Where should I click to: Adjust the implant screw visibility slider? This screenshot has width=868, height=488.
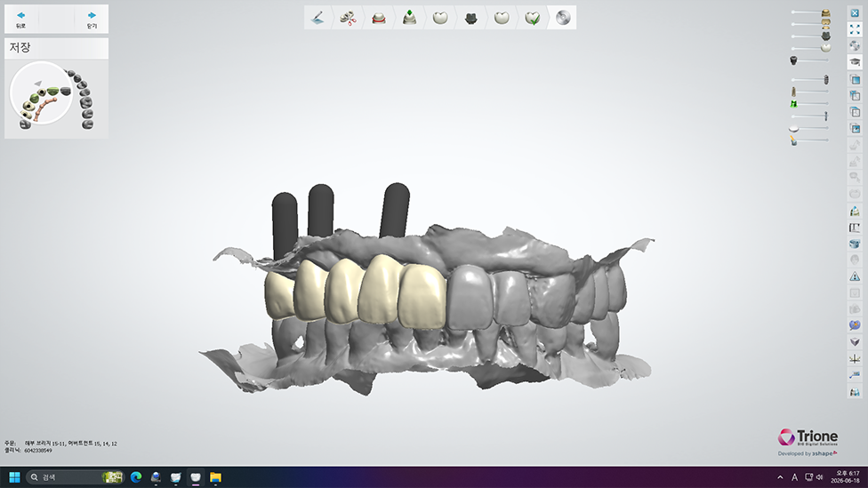point(810,80)
